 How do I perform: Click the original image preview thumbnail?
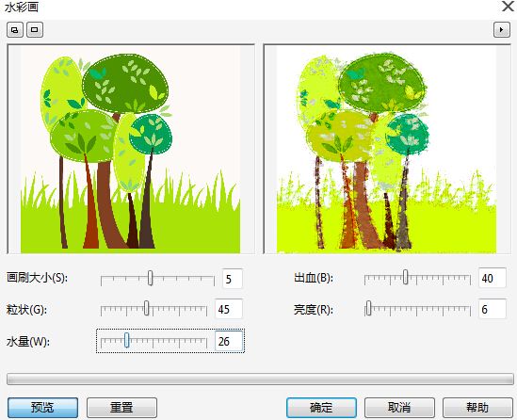[x=131, y=149]
